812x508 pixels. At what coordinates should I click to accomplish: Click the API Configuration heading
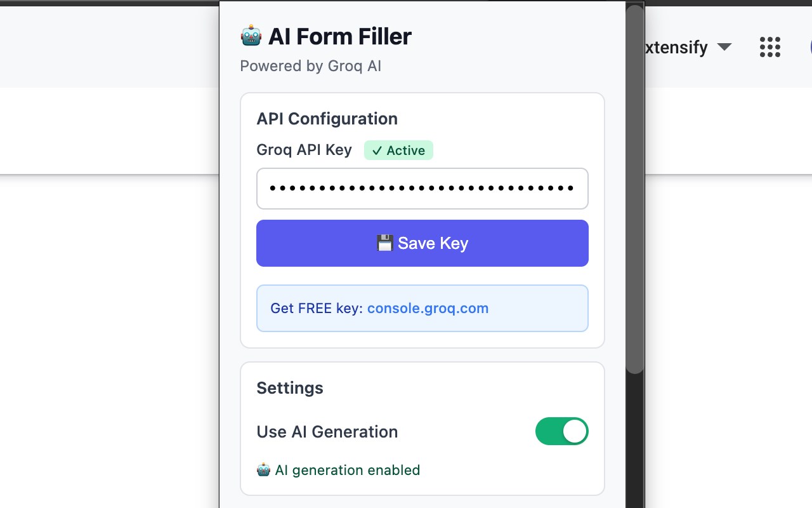click(327, 119)
